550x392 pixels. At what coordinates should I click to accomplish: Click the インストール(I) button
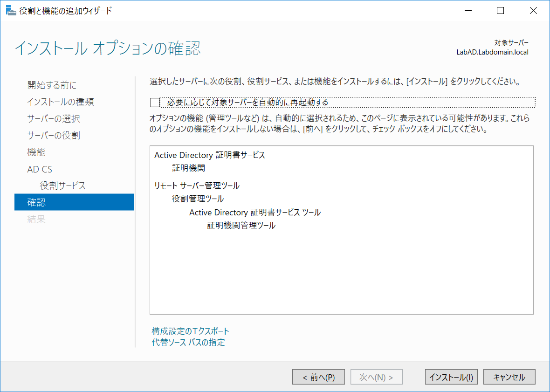[x=451, y=377]
